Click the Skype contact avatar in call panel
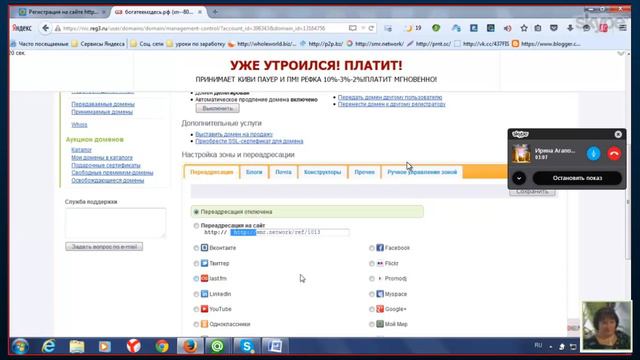 (521, 153)
